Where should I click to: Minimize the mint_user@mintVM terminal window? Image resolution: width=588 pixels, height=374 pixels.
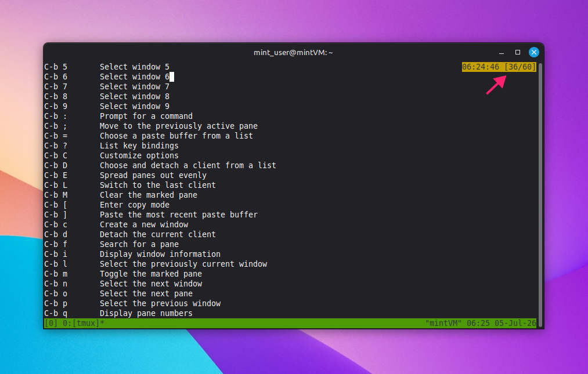click(502, 52)
